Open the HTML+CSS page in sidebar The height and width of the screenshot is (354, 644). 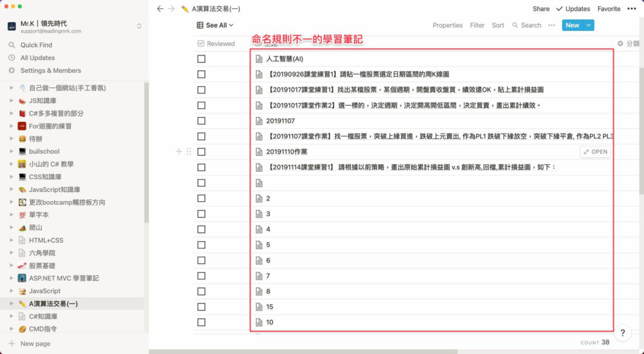46,240
